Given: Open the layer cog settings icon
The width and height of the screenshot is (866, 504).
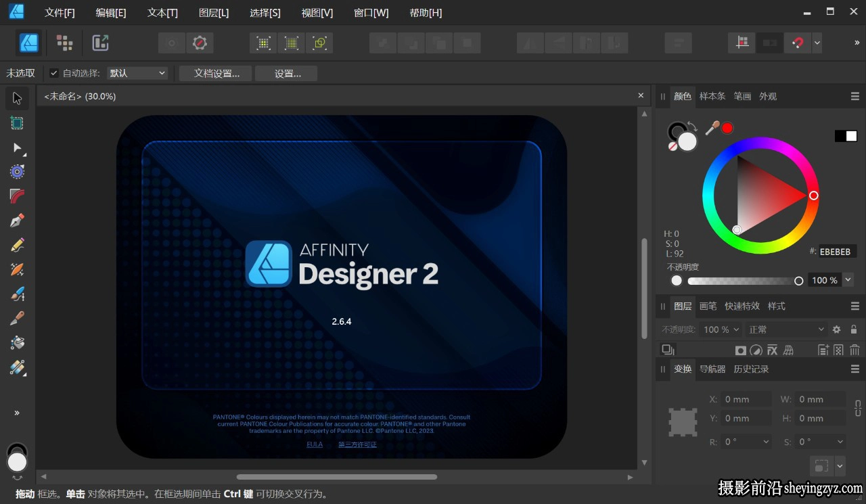Looking at the screenshot, I should coord(837,329).
